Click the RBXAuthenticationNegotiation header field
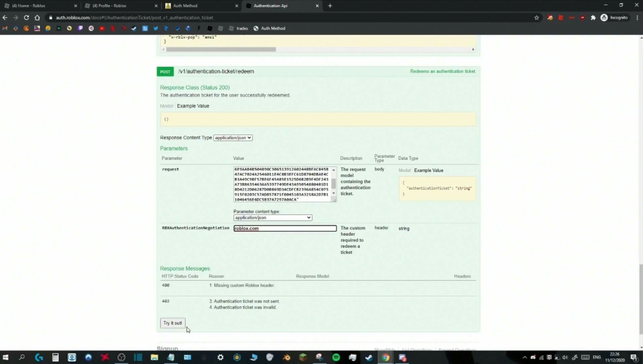 (x=285, y=229)
